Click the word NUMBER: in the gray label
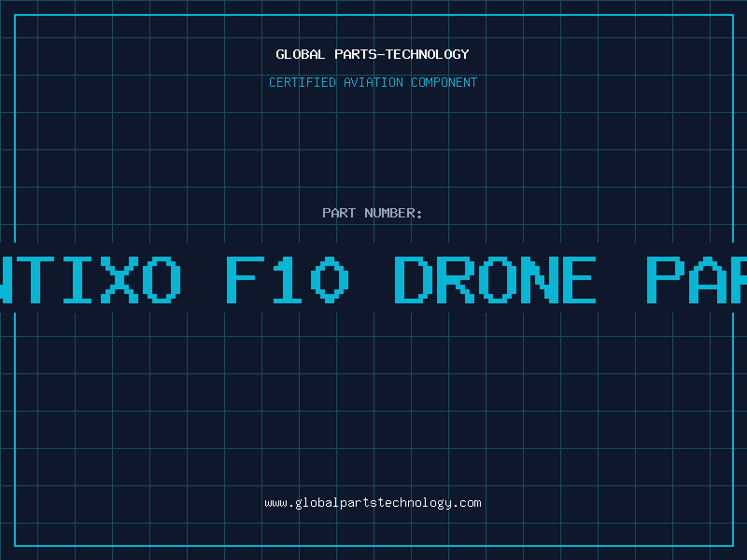Screen dimensions: 747x560 coord(393,213)
